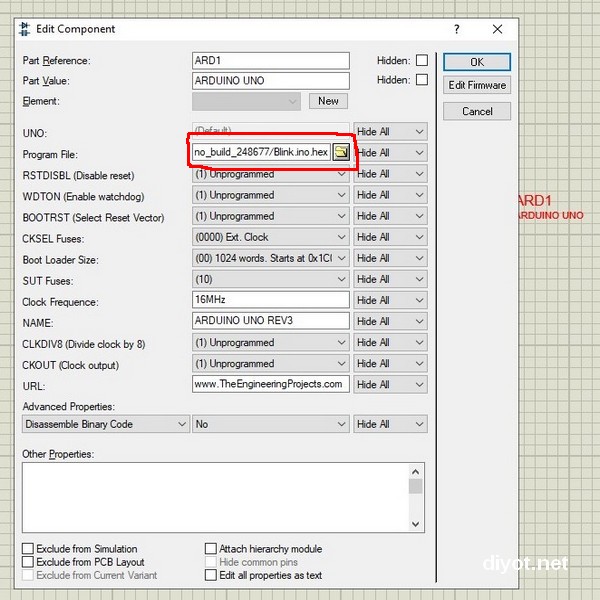Open CKSEL Fuses Ext. Clock dropdown

coord(271,237)
